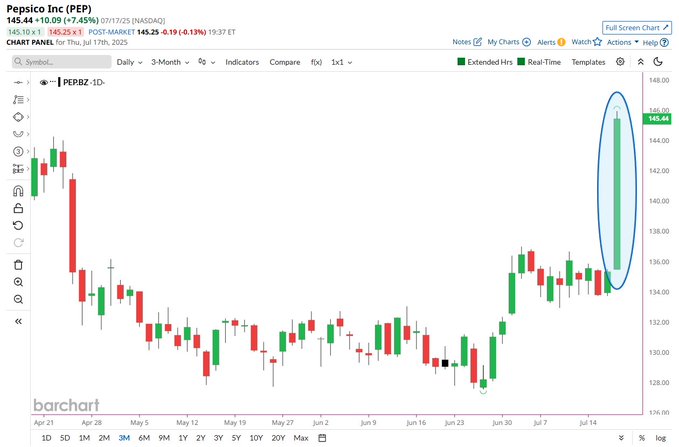Select the measure/projection tool
The width and height of the screenshot is (679, 447).
(x=18, y=168)
